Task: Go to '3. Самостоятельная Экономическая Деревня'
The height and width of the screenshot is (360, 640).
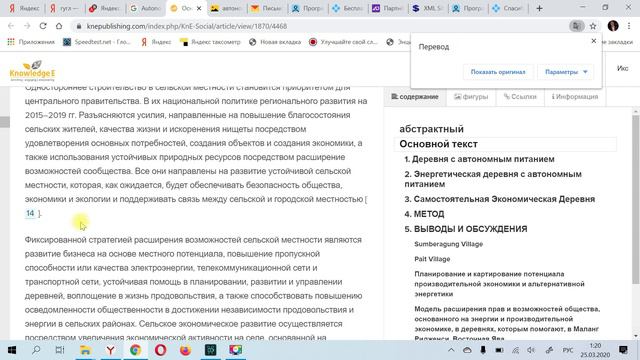Action: click(x=500, y=199)
